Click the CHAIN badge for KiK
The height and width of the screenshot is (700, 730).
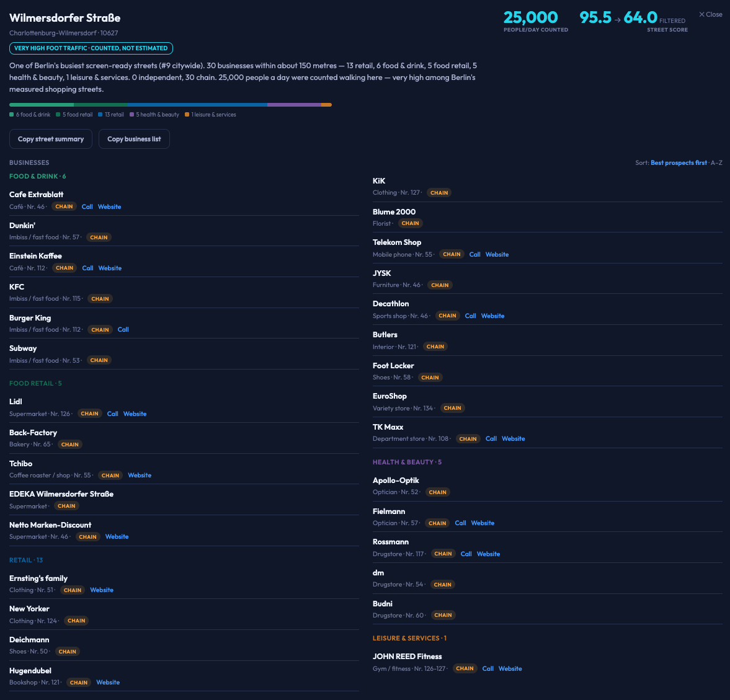pos(439,193)
